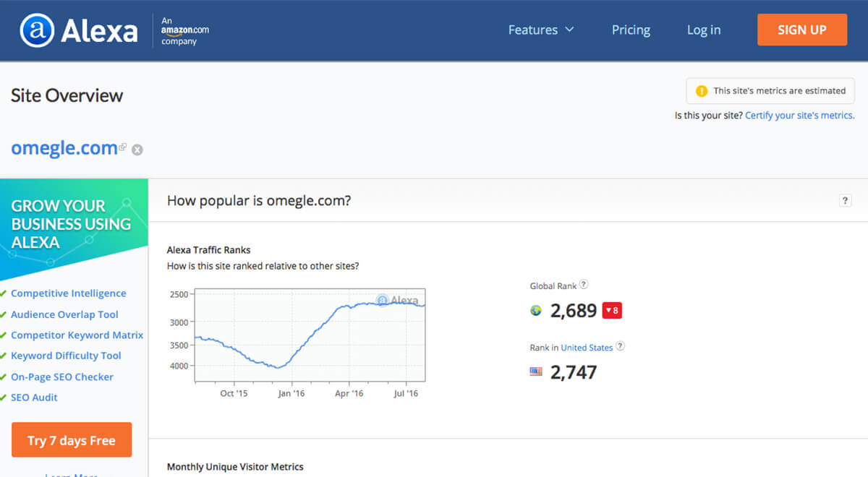868x477 pixels.
Task: Click the 'Alexa Traffic Ranks' label
Action: tap(209, 250)
